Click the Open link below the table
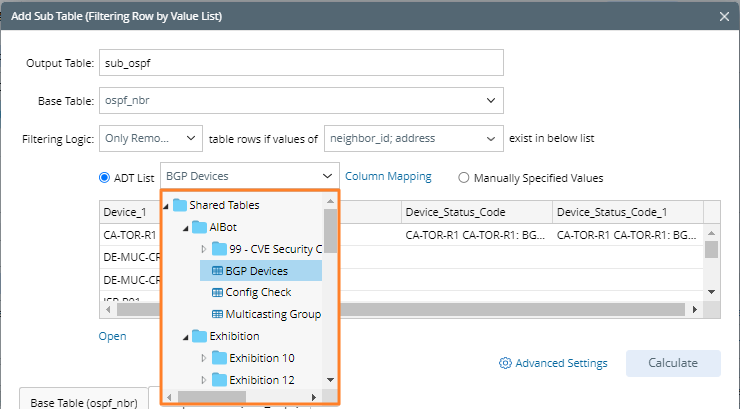The height and width of the screenshot is (409, 740). coord(112,336)
